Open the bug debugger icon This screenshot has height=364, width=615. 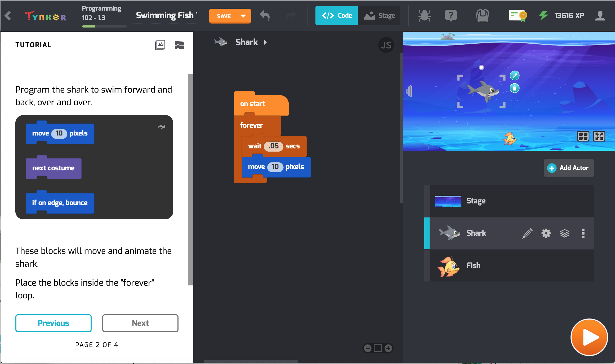(x=424, y=16)
